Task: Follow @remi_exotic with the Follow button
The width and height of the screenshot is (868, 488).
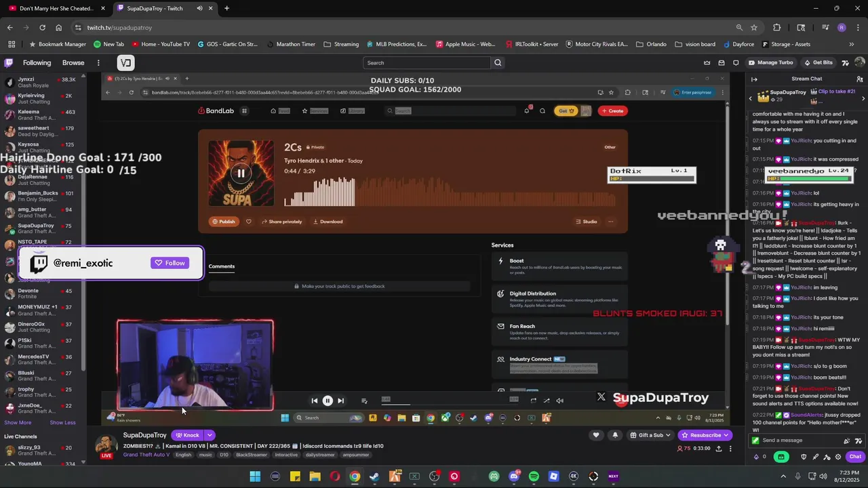Action: pos(170,263)
